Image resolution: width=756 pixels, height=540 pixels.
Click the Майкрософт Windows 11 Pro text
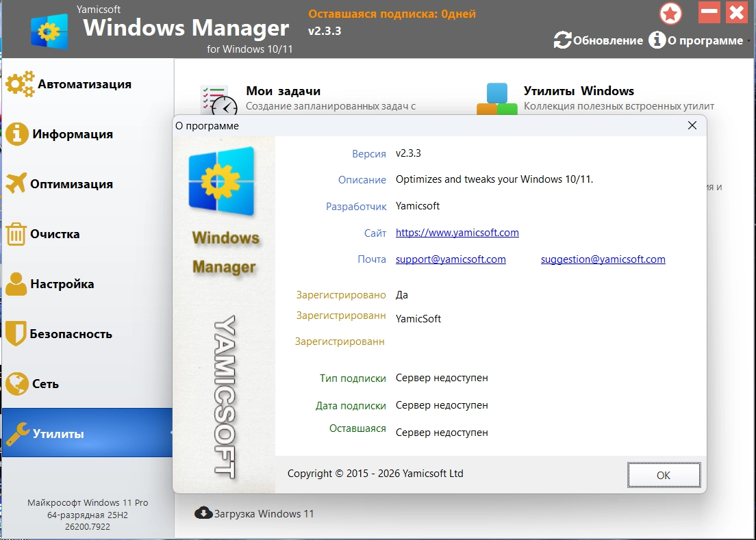88,502
